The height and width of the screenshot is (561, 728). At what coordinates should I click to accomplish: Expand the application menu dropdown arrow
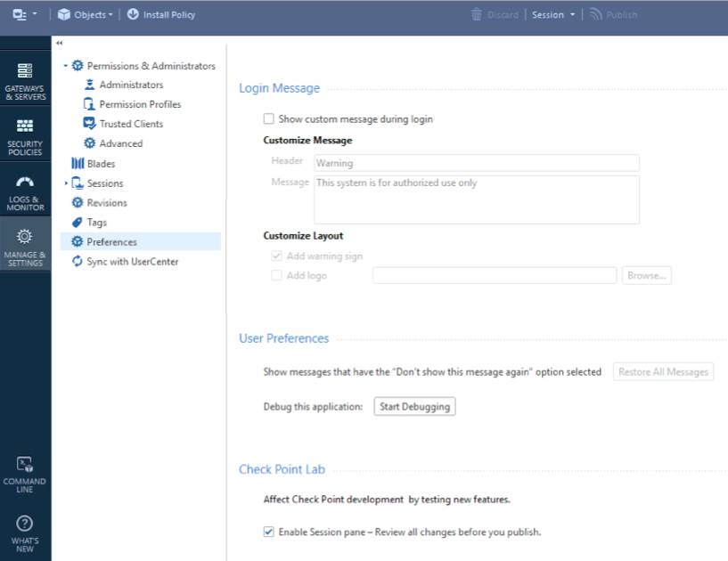pyautogui.click(x=35, y=13)
